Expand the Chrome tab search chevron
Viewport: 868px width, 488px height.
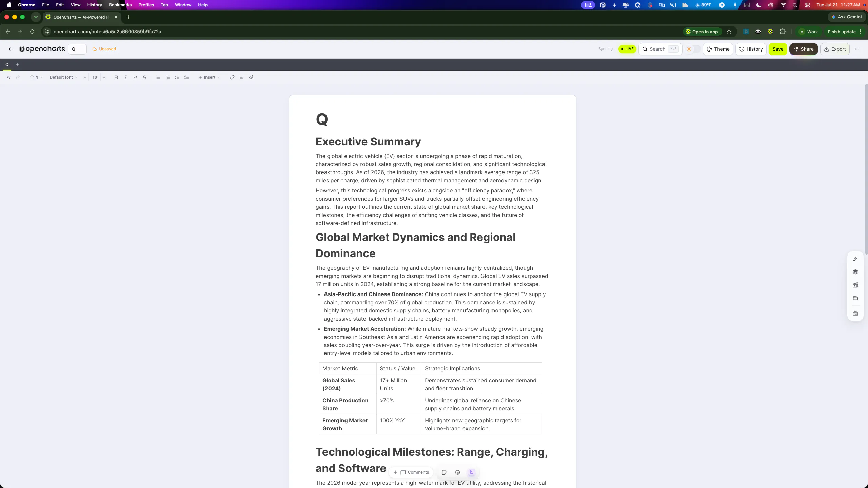(x=36, y=17)
